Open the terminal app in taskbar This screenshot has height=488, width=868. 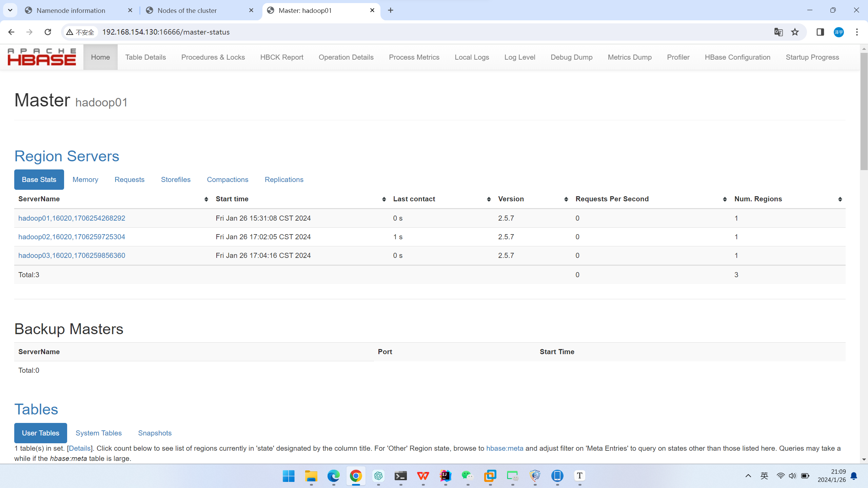(400, 476)
